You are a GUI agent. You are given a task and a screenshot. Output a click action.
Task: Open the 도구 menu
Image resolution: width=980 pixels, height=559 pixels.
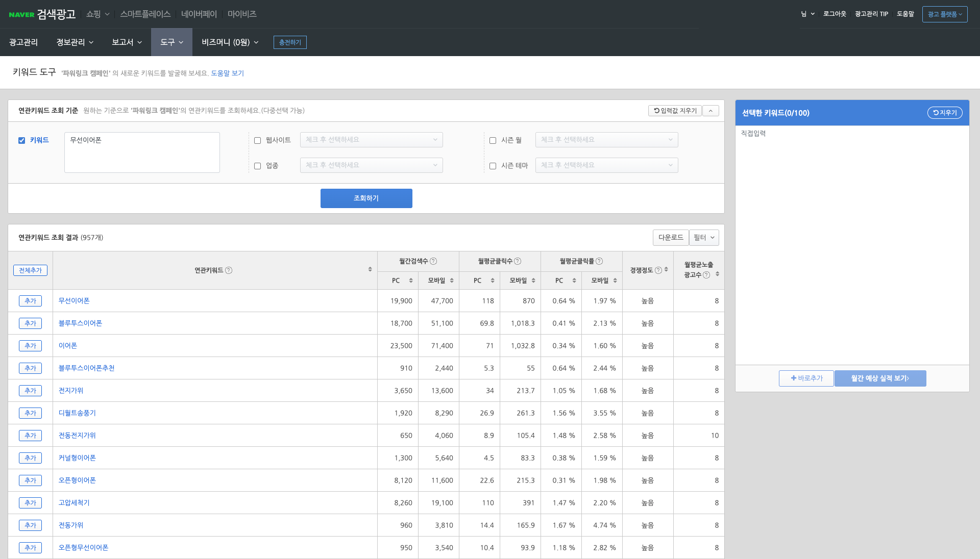[x=171, y=42]
